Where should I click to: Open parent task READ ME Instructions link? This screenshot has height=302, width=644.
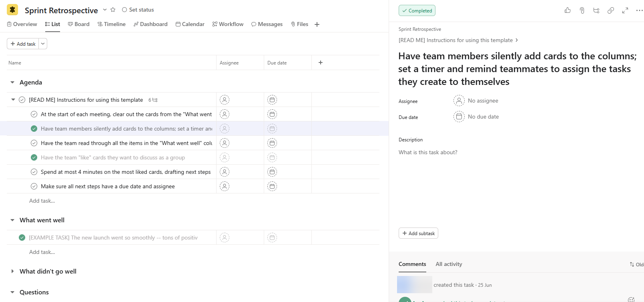tap(455, 40)
